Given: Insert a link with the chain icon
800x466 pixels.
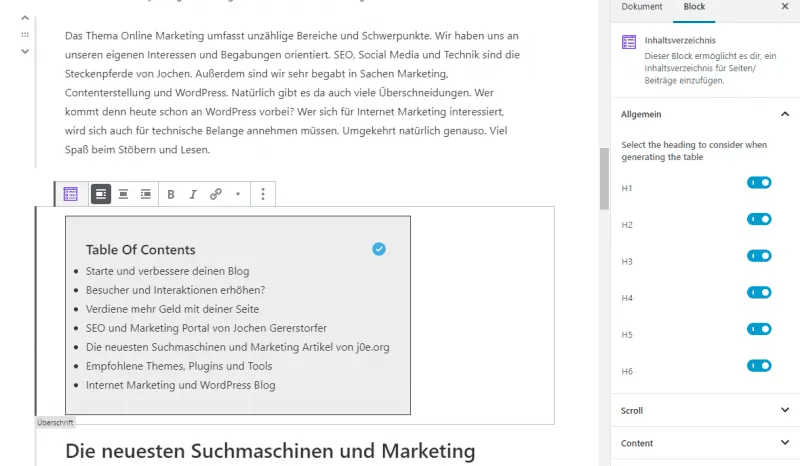Looking at the screenshot, I should pos(215,194).
